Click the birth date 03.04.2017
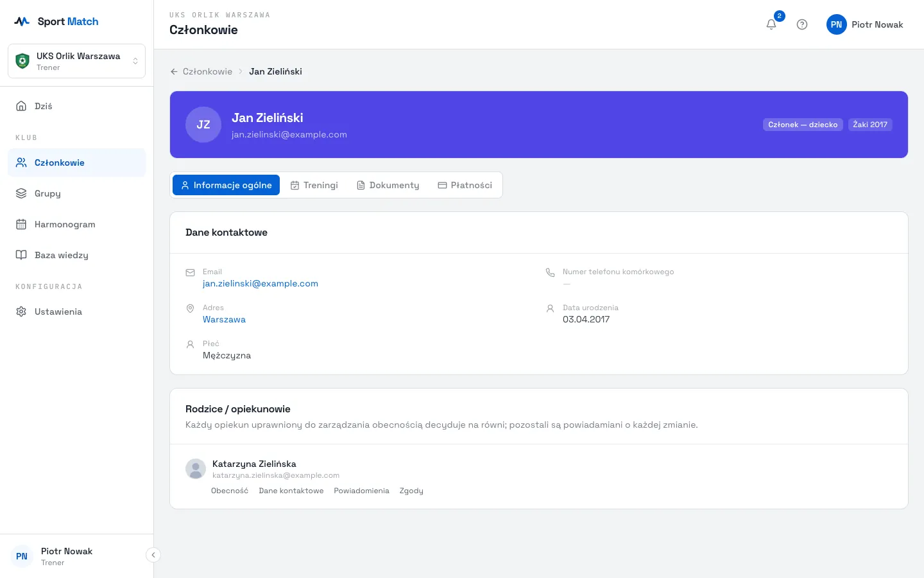The width and height of the screenshot is (924, 578). (586, 319)
